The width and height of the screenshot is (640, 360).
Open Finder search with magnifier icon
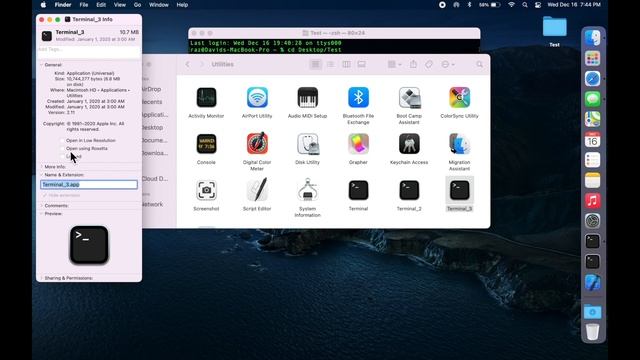[x=480, y=64]
